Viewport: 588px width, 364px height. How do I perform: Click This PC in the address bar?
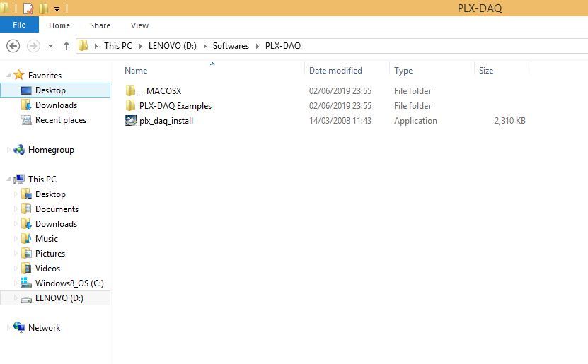coord(117,46)
